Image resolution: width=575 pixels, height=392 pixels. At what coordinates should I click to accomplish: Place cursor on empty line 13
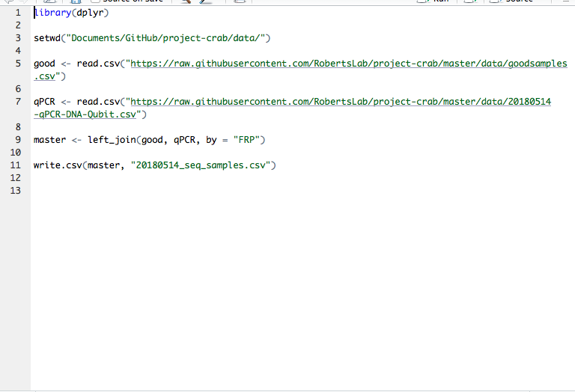click(x=150, y=191)
